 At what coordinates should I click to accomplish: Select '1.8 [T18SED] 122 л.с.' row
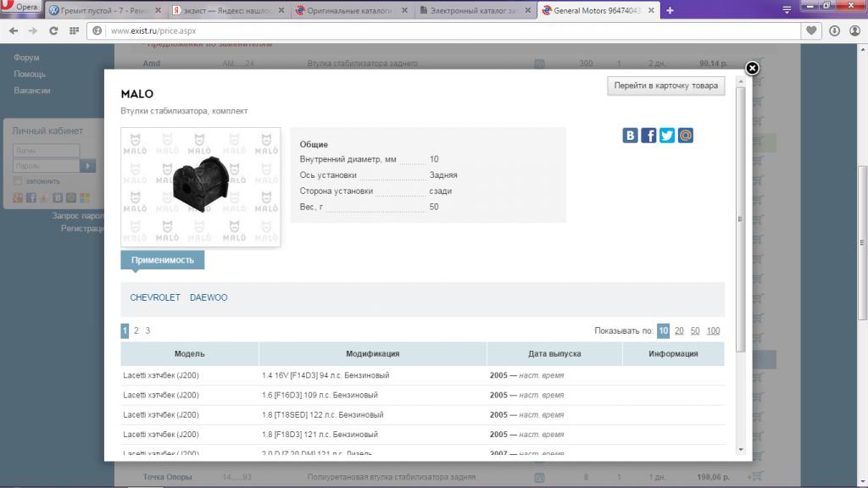422,415
